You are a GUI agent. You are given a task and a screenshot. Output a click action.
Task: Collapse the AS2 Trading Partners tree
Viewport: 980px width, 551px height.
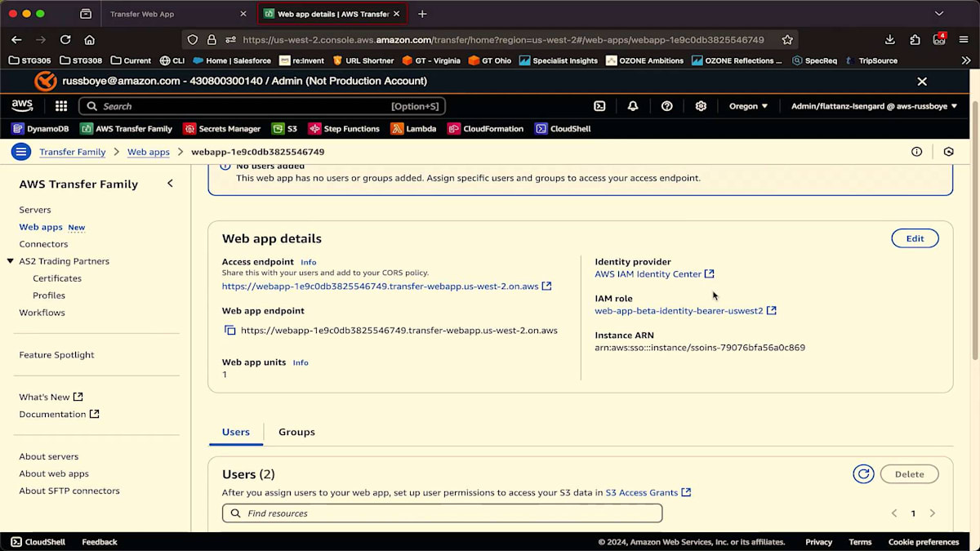tap(11, 261)
